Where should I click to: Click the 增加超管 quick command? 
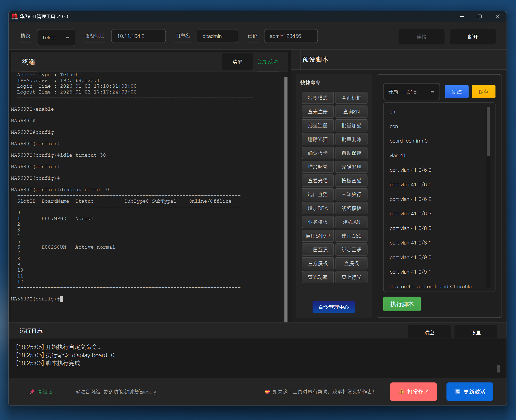(318, 167)
